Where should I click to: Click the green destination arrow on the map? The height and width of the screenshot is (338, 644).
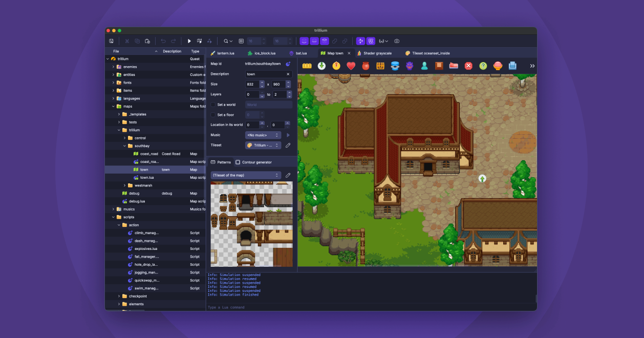point(482,178)
